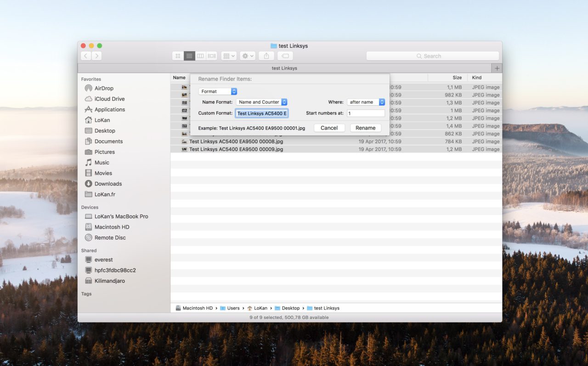
Task: Switch to Cover Flow view
Action: (211, 56)
